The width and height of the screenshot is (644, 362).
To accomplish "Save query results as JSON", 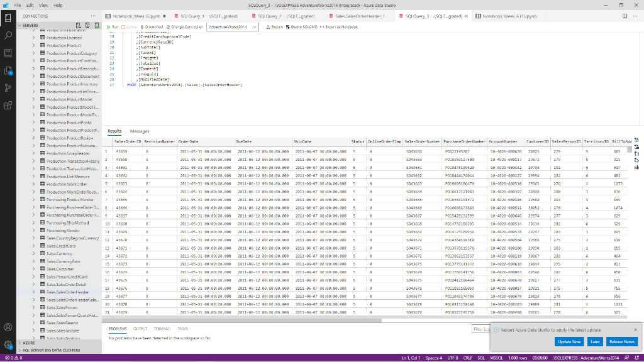I will click(x=636, y=154).
